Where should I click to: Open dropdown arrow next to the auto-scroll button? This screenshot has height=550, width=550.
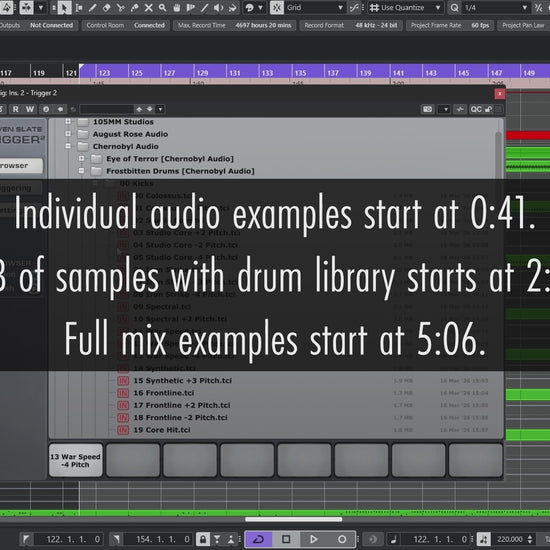41,7
